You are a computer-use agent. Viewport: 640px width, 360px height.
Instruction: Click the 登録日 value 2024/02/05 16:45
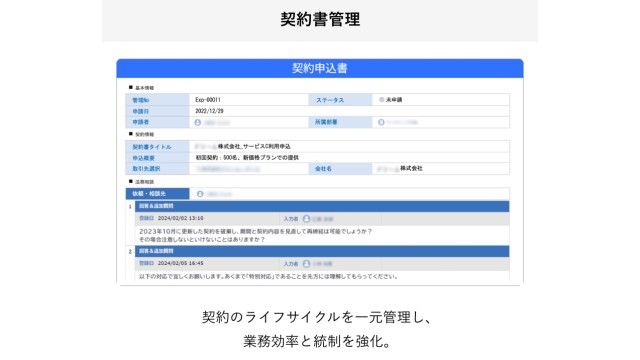(x=180, y=263)
